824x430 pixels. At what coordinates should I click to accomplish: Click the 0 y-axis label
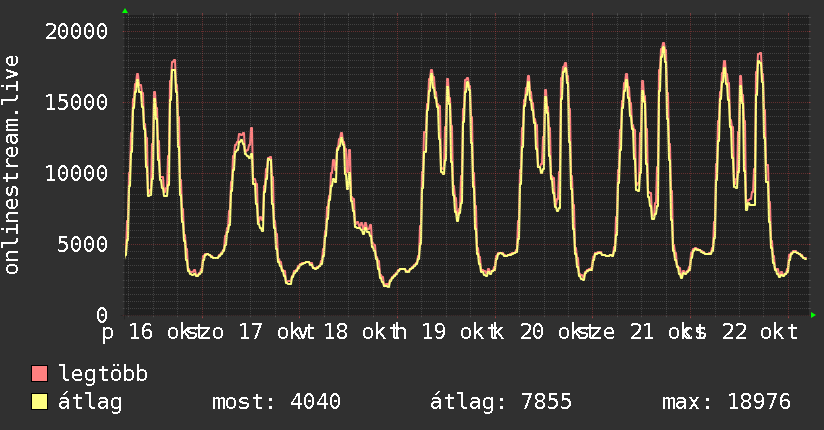[x=102, y=315]
